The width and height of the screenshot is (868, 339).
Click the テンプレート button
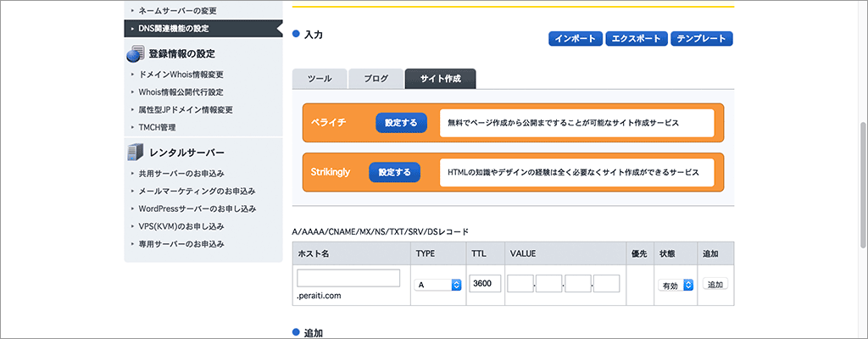coord(701,39)
